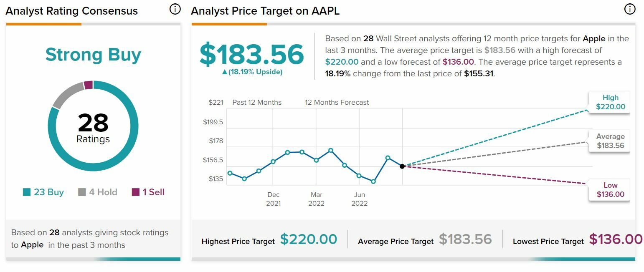
Task: Click the Apple link under rating consensus
Action: (x=32, y=245)
